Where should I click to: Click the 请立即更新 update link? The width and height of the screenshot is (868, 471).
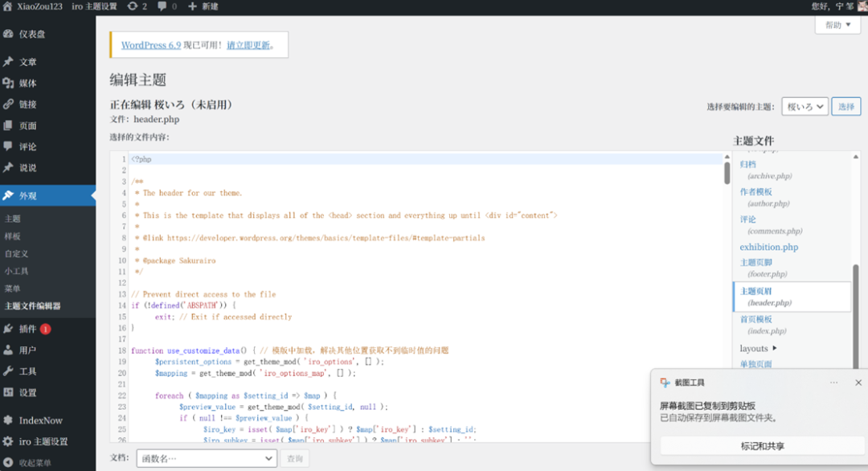248,45
